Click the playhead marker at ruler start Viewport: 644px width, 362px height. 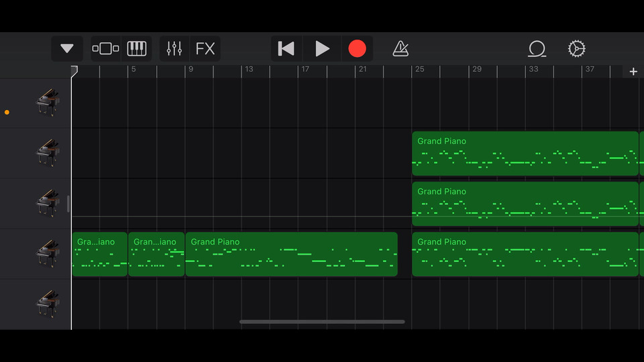click(74, 72)
